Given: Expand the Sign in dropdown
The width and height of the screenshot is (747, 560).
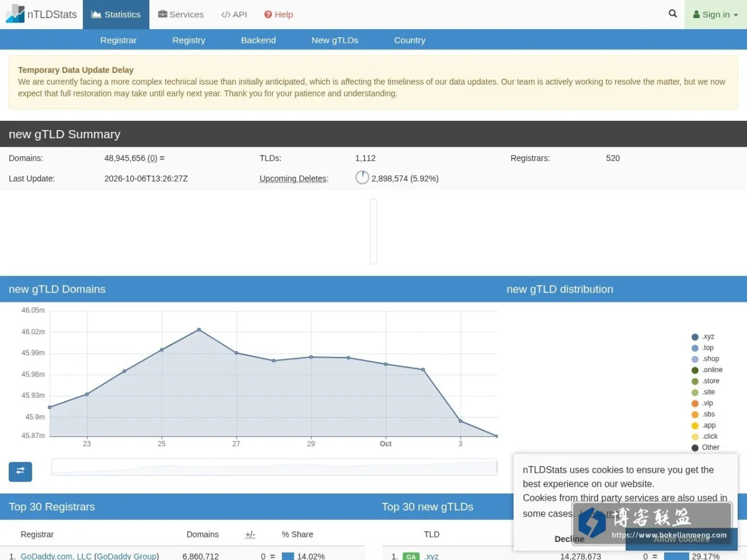Looking at the screenshot, I should click(x=715, y=14).
